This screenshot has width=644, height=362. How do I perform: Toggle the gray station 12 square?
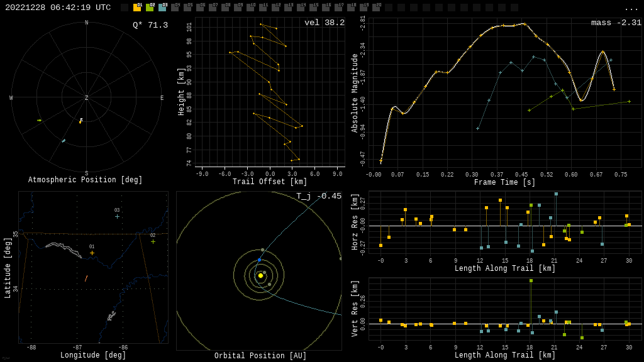point(275,8)
